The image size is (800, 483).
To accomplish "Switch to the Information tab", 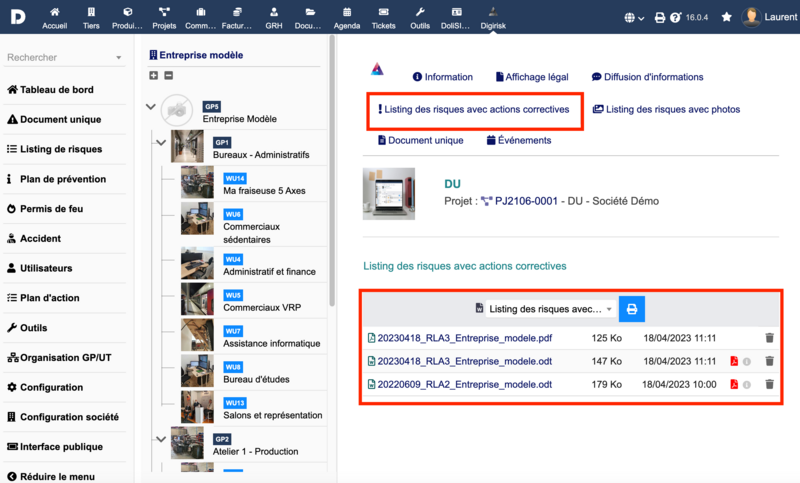I will click(x=443, y=77).
